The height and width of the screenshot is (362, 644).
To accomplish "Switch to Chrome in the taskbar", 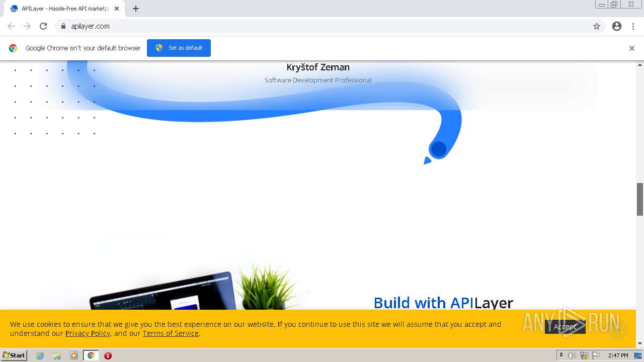I will click(x=91, y=355).
